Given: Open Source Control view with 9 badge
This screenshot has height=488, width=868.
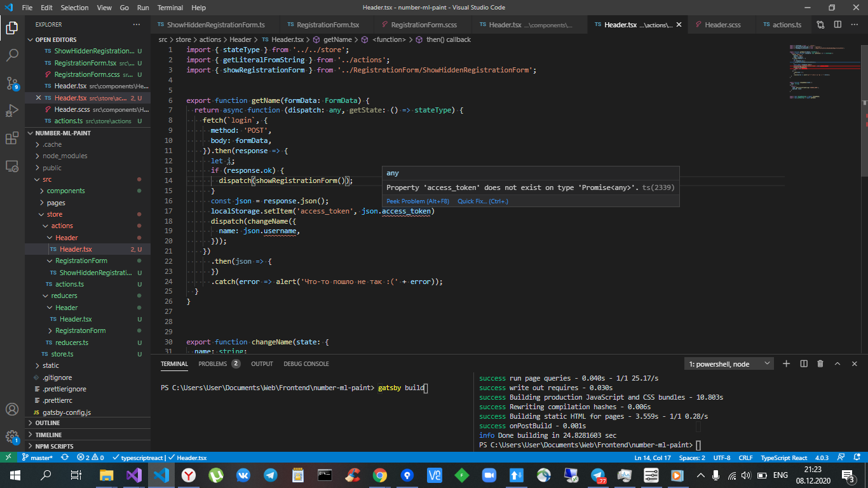Looking at the screenshot, I should point(12,83).
